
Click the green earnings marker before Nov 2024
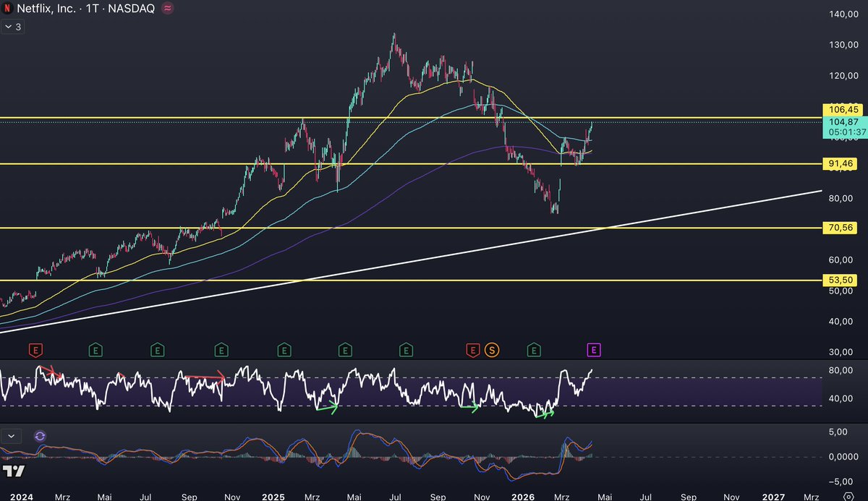(x=221, y=350)
